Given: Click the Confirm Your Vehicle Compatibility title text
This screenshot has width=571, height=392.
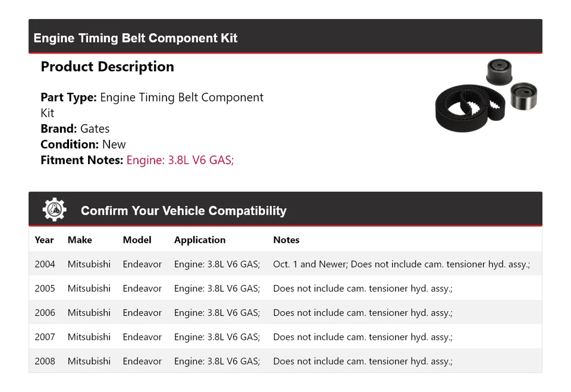Looking at the screenshot, I should (183, 211).
